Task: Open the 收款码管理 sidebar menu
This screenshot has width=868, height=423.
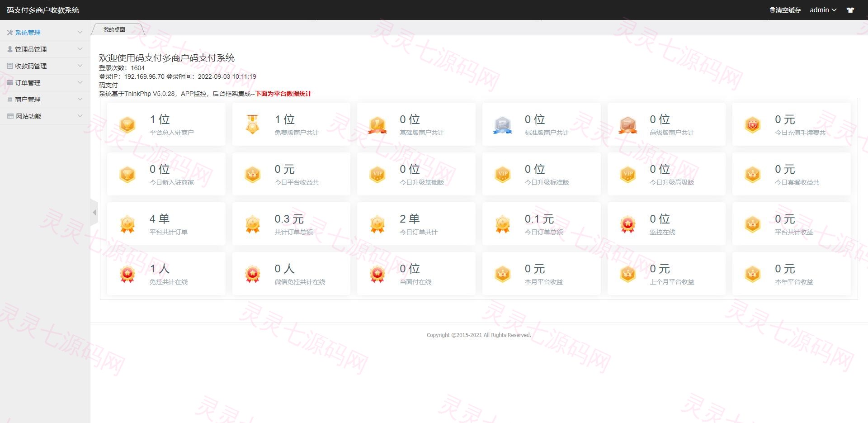Action: click(45, 66)
